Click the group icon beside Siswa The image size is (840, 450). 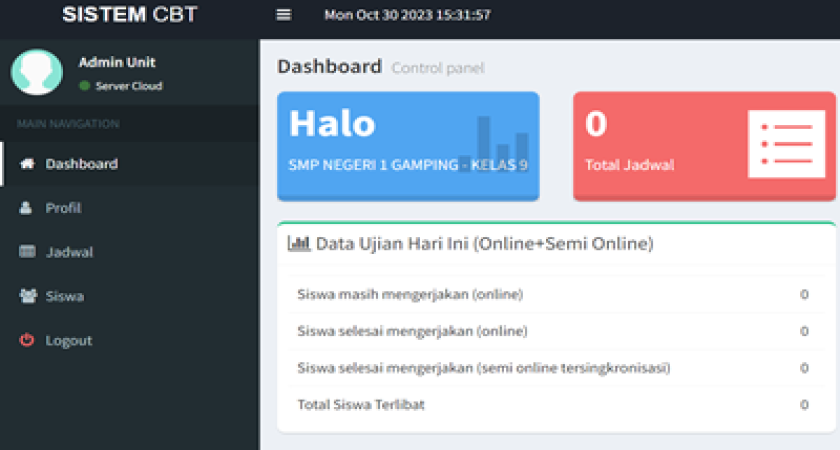[x=27, y=296]
